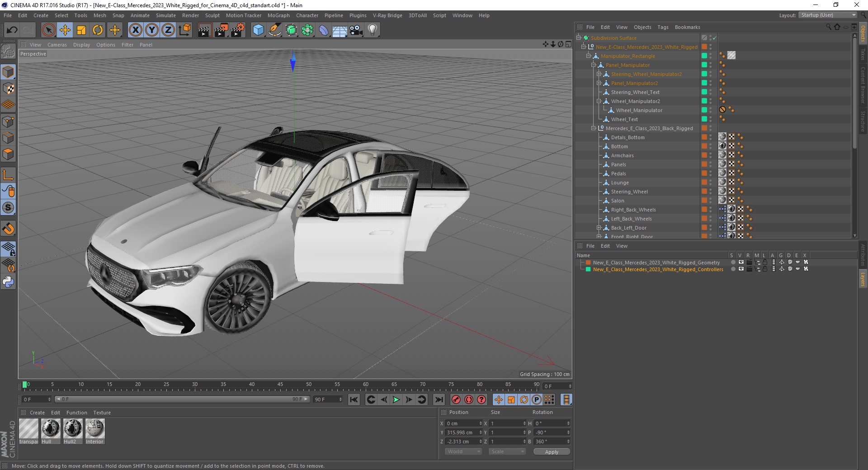Toggle X axis lock
The width and height of the screenshot is (868, 470).
[135, 30]
